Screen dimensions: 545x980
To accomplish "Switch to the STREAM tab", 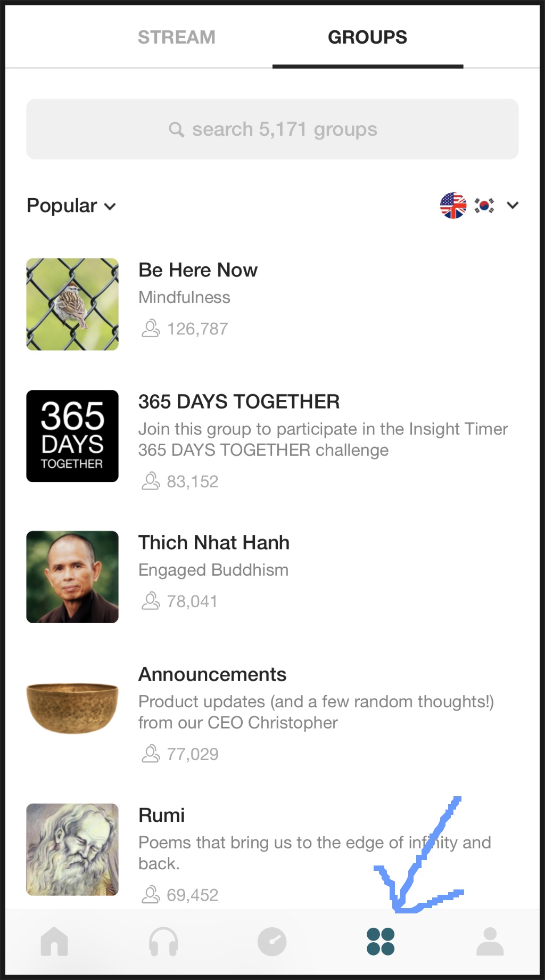I will tap(176, 37).
